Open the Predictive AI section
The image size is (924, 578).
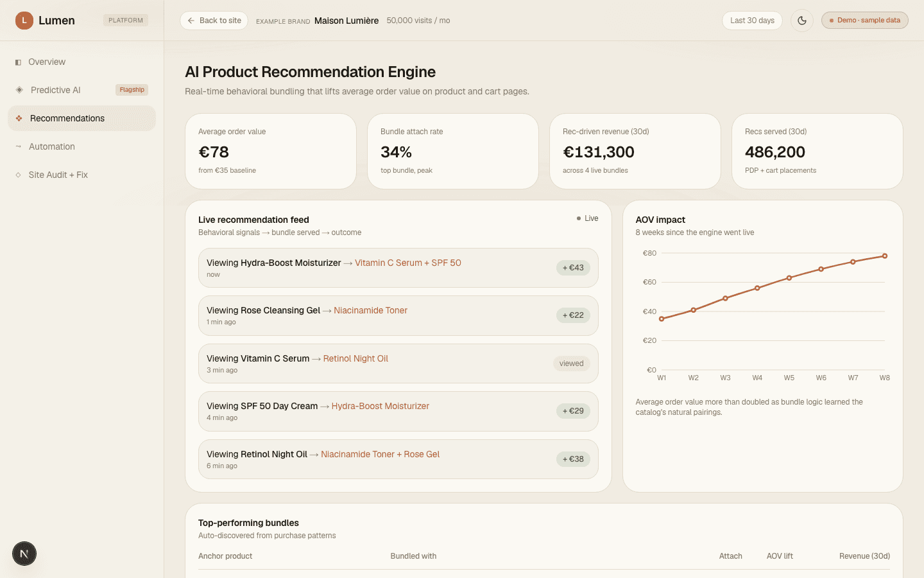point(81,90)
